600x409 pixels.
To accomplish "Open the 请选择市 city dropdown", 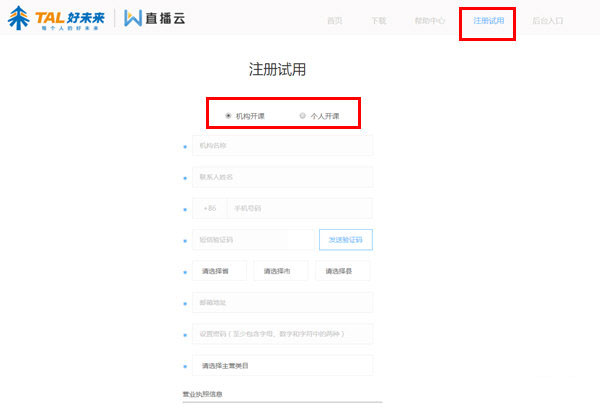I will pos(280,271).
